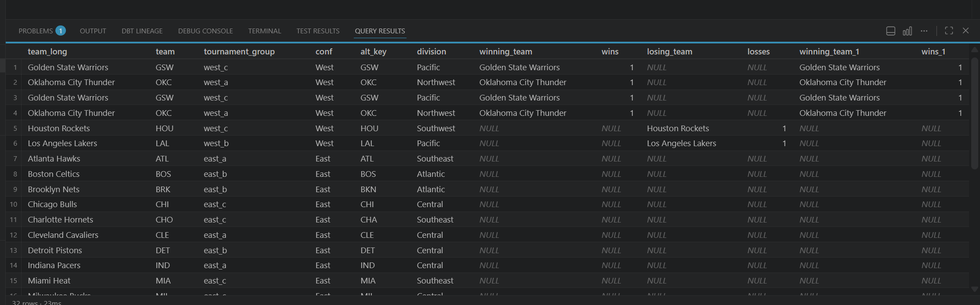Click the wins column header
This screenshot has width=980, height=305.
coord(610,52)
